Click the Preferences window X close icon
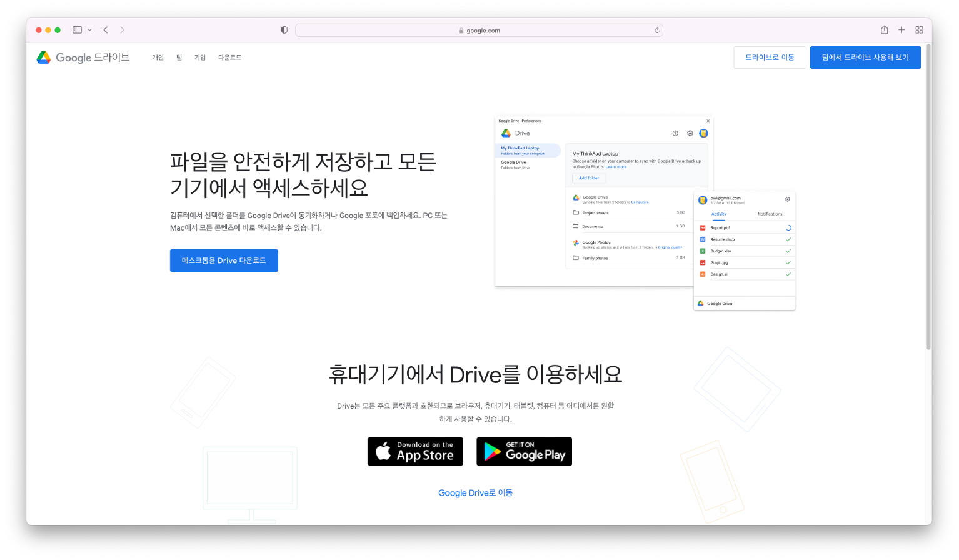The image size is (959, 560). tap(708, 121)
